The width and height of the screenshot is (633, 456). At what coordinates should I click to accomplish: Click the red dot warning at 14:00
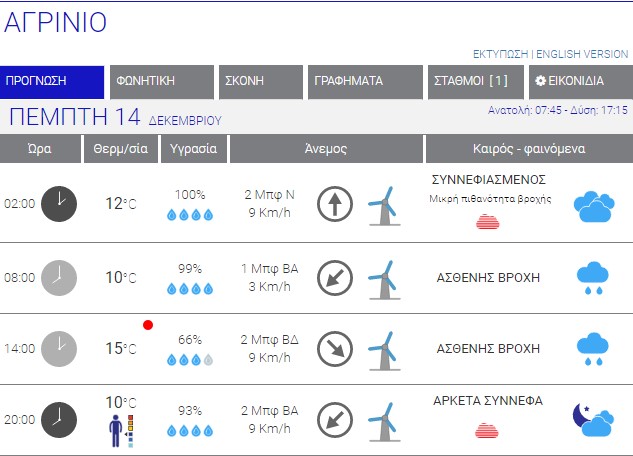click(x=148, y=325)
